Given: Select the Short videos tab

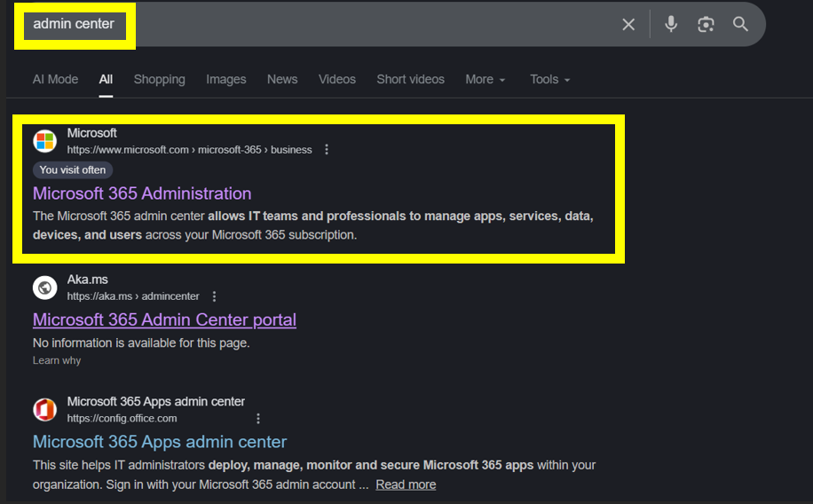Looking at the screenshot, I should click(x=410, y=79).
